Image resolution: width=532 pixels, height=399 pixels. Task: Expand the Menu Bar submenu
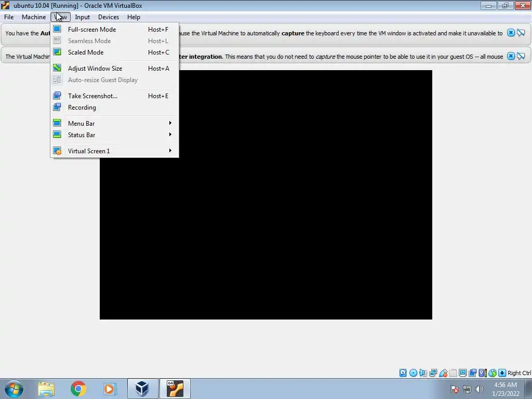coord(114,124)
